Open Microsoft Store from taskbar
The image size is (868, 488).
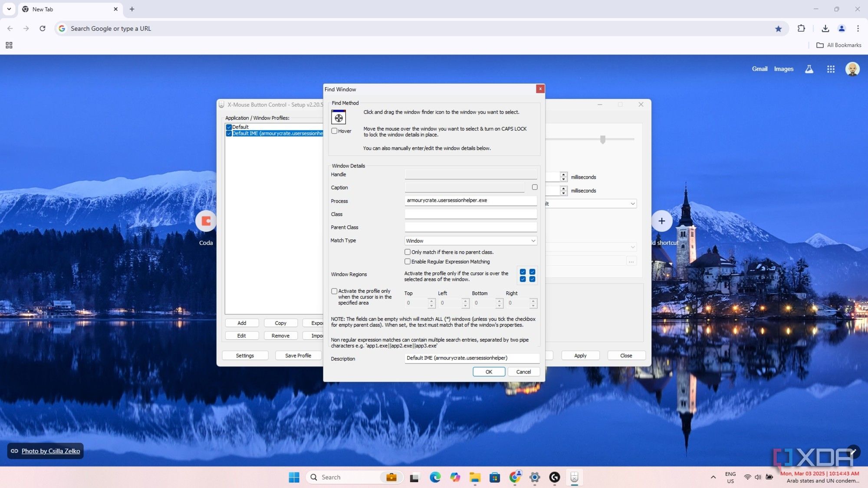495,477
